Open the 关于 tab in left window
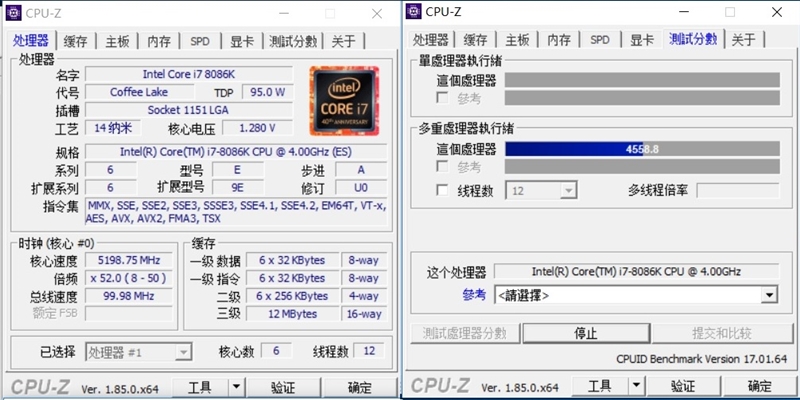Viewport: 800px width, 400px height. (x=343, y=41)
